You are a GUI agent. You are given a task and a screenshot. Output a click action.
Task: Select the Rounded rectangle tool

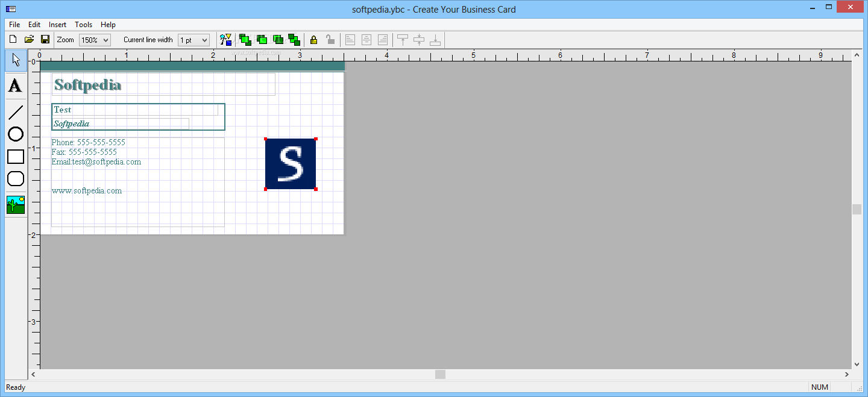[x=16, y=178]
